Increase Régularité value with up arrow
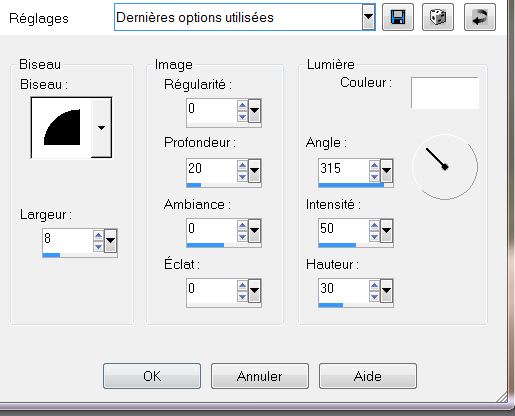Viewport: 515px width, 416px height. (x=242, y=106)
